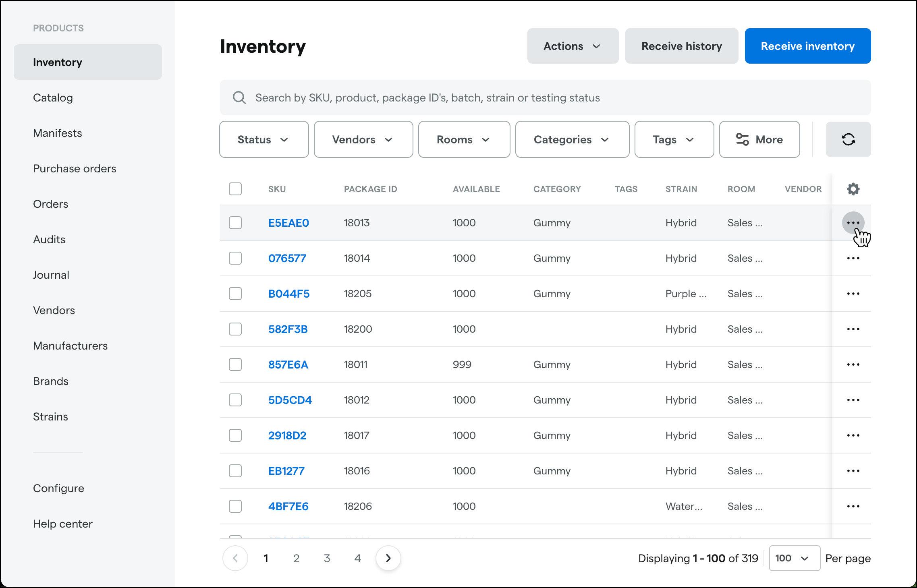Screen dimensions: 917x588
Task: Open the 100 per page dropdown
Action: tap(795, 558)
